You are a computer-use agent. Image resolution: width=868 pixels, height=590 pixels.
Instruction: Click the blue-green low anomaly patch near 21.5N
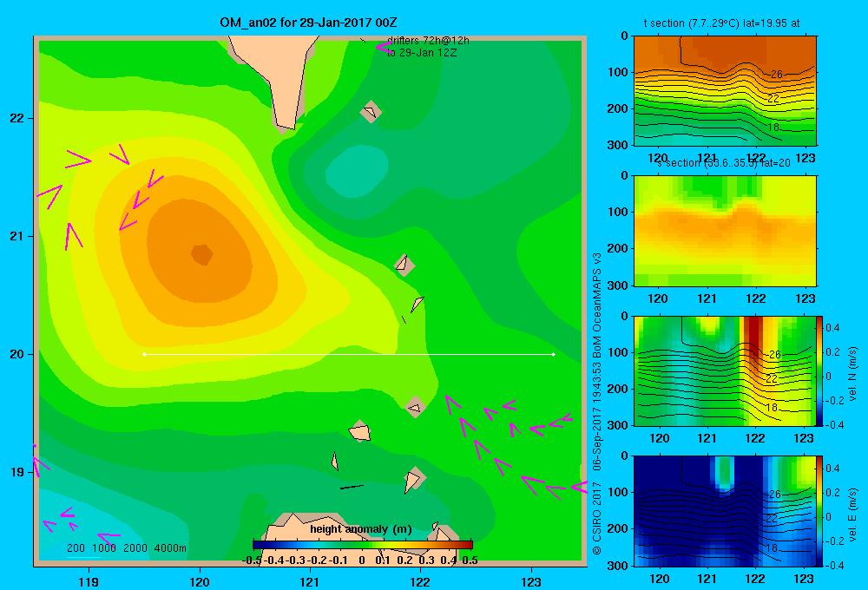[x=357, y=171]
